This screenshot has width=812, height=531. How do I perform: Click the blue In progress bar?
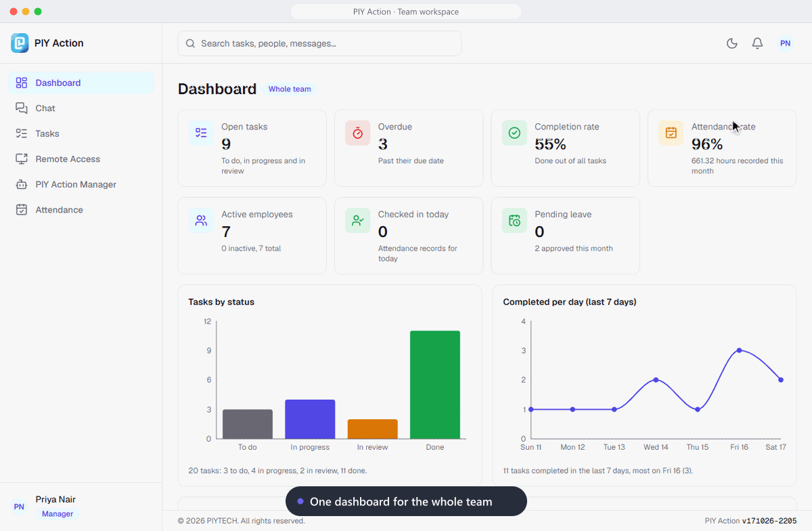coord(310,419)
